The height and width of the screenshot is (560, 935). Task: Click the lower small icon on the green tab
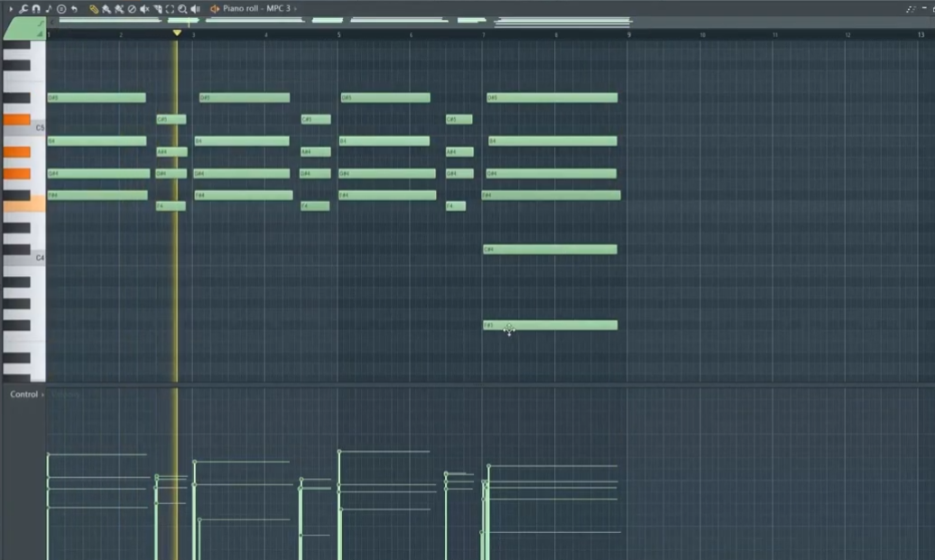(41, 34)
